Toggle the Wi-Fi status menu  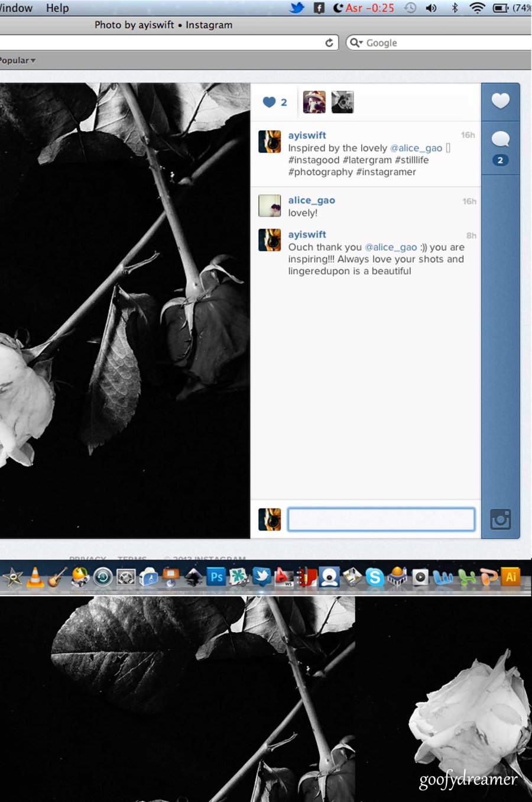point(476,8)
